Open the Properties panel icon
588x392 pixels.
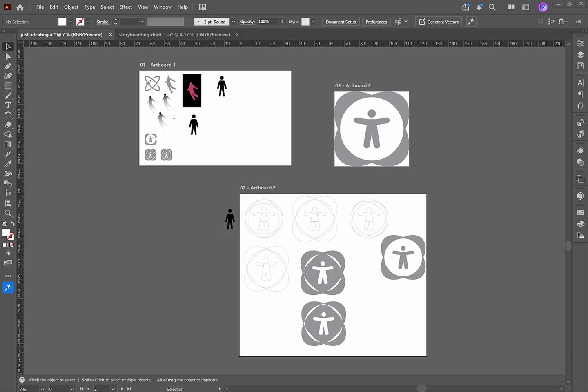click(580, 43)
